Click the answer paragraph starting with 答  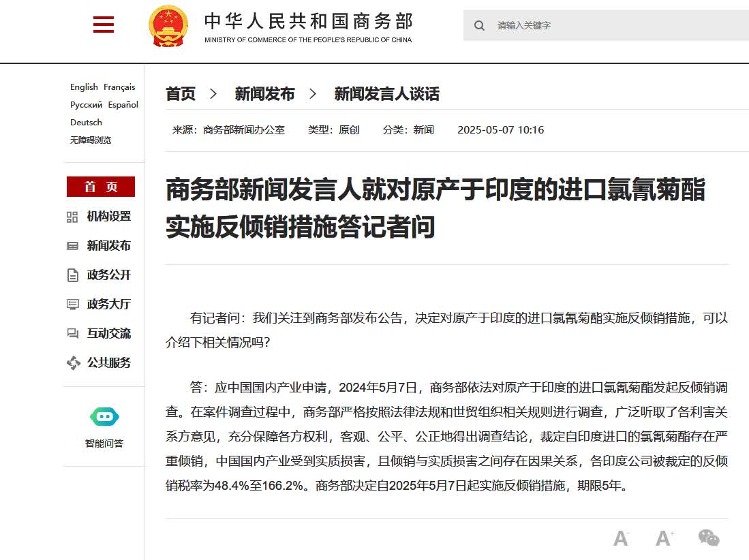[x=446, y=437]
